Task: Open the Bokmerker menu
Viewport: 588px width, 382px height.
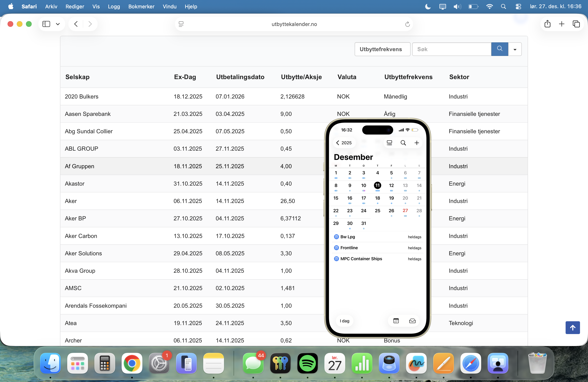Action: (141, 7)
